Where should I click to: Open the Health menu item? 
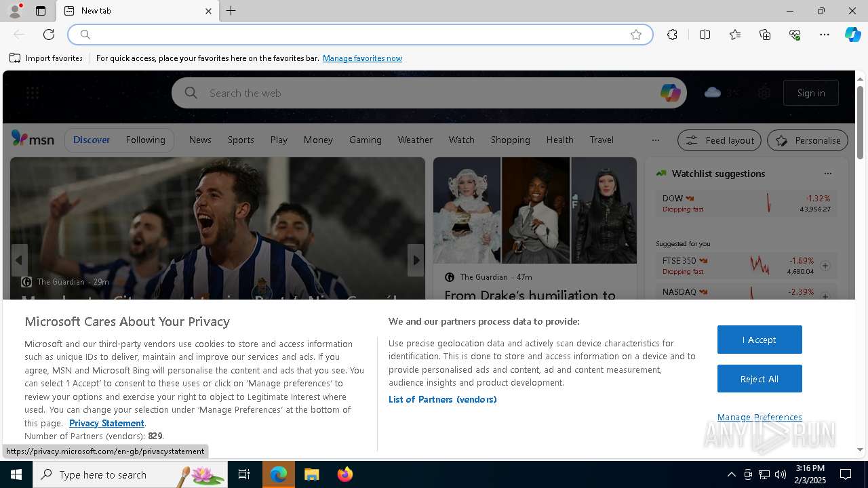coord(560,140)
